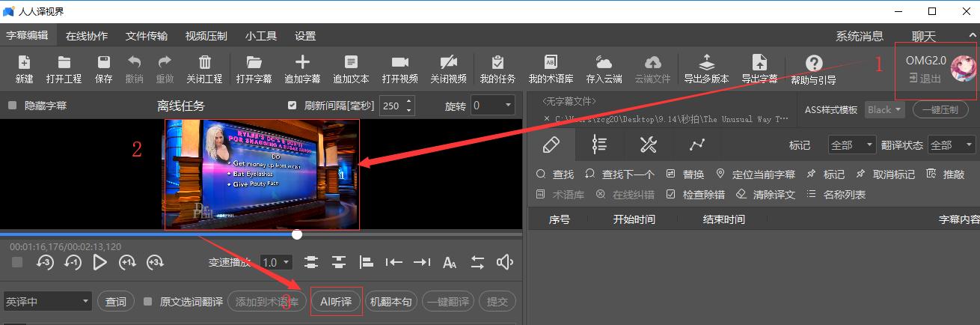
Task: Open ASS样式模板 Black dropdown
Action: [x=885, y=109]
